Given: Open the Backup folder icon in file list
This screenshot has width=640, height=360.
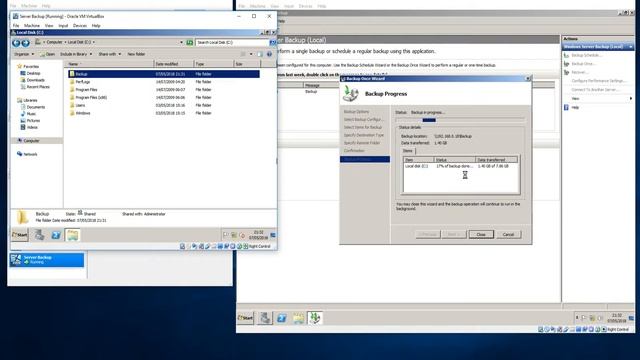Looking at the screenshot, I should pos(72,74).
